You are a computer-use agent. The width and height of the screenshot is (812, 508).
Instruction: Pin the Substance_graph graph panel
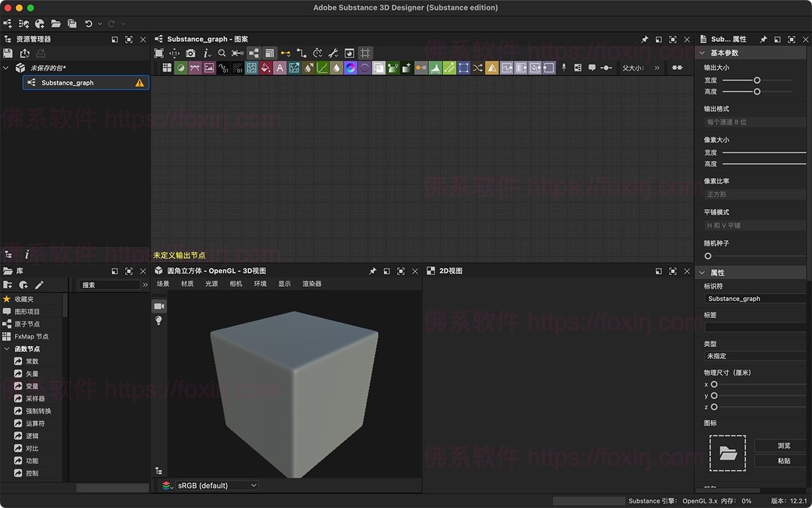click(x=644, y=39)
